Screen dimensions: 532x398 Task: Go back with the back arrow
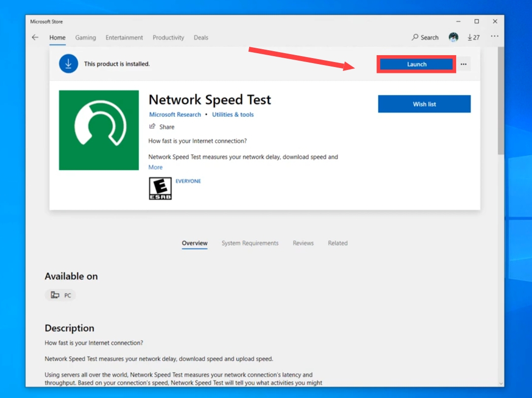35,37
